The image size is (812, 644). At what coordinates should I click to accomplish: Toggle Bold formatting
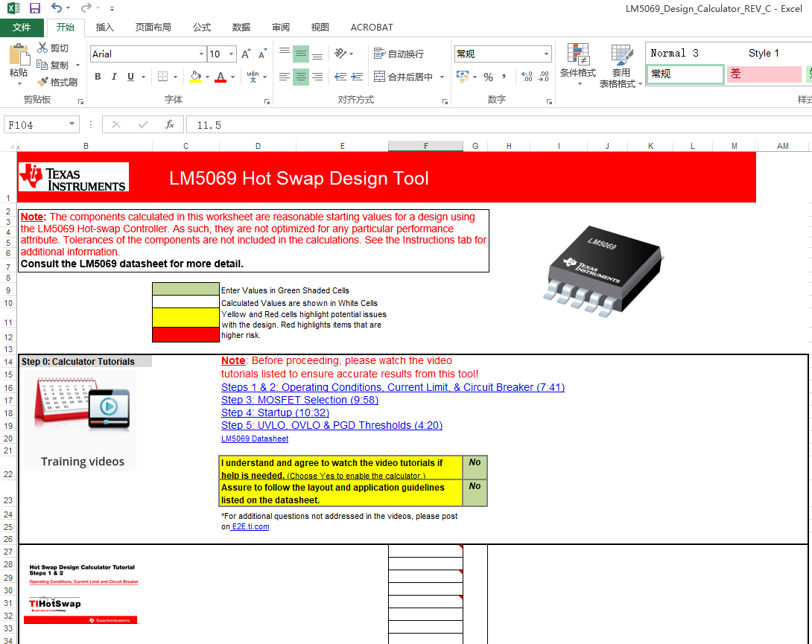coord(97,77)
